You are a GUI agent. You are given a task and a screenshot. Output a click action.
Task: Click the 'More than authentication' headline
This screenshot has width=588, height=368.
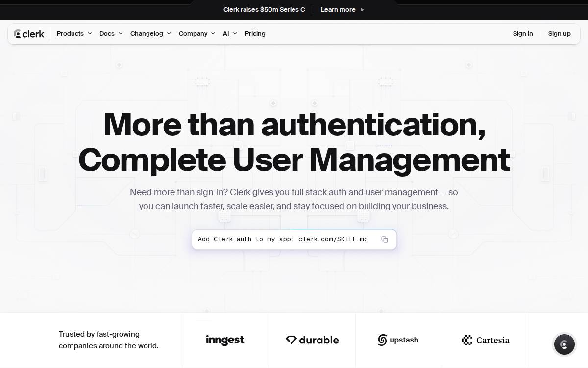coord(294,125)
